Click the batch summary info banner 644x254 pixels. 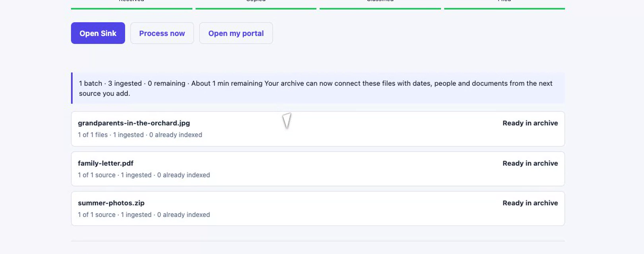coord(318,88)
